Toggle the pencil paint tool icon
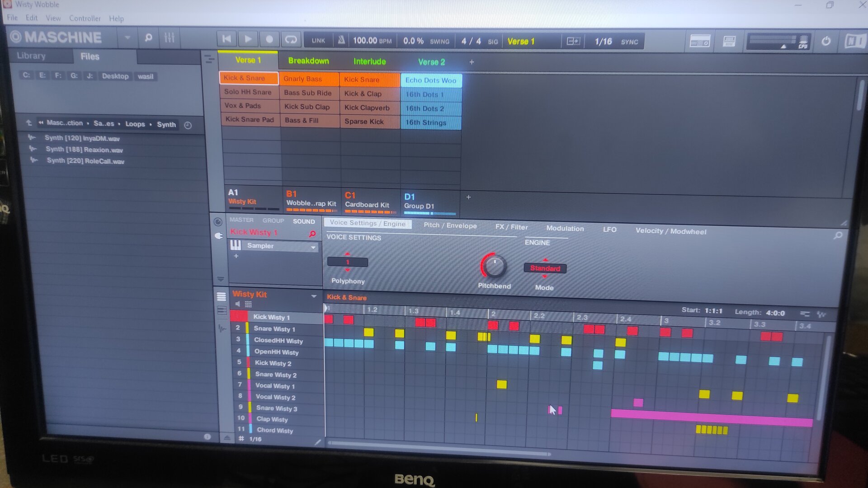 pos(318,442)
